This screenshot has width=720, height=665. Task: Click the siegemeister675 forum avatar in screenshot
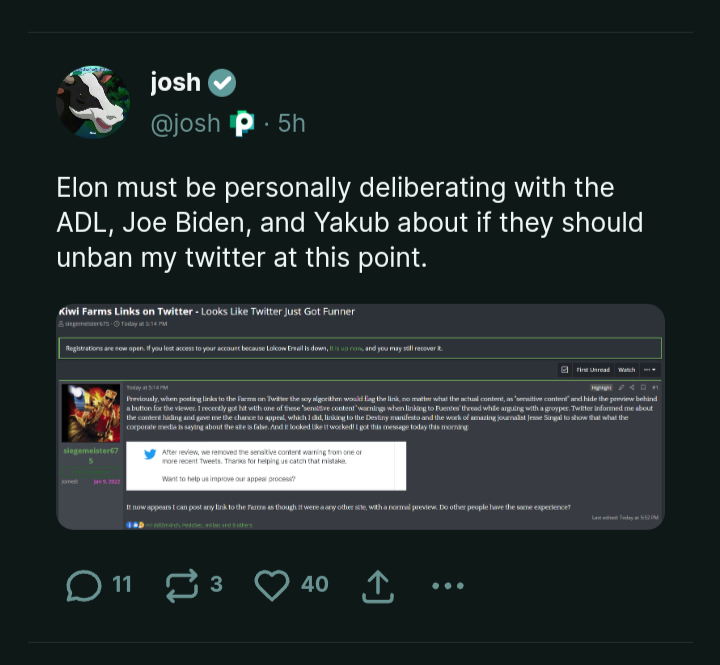(x=91, y=413)
